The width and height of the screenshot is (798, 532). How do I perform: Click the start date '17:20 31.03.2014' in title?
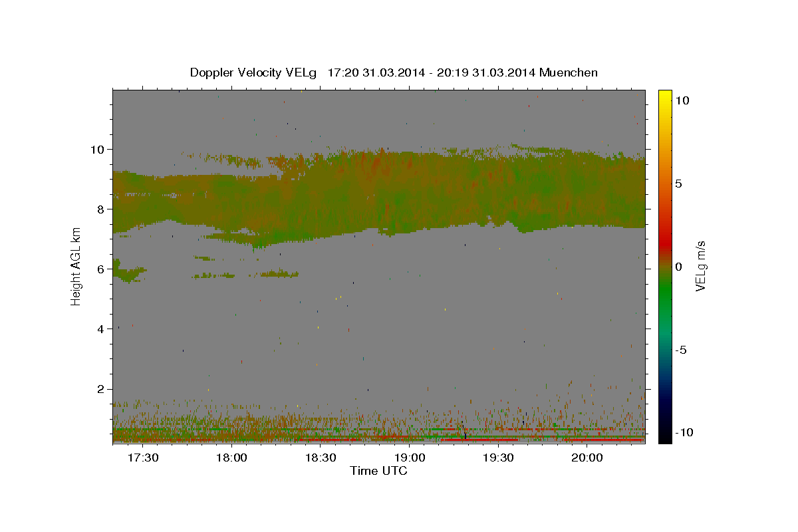(374, 72)
